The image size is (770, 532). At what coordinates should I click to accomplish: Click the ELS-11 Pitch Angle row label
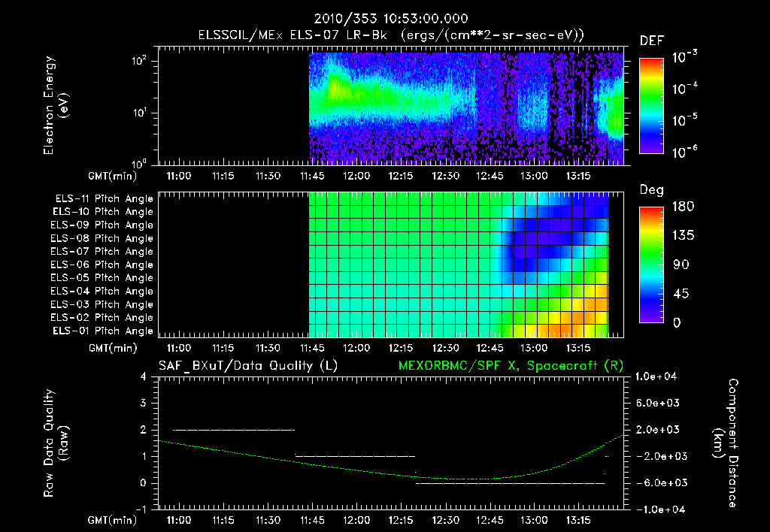(x=104, y=199)
